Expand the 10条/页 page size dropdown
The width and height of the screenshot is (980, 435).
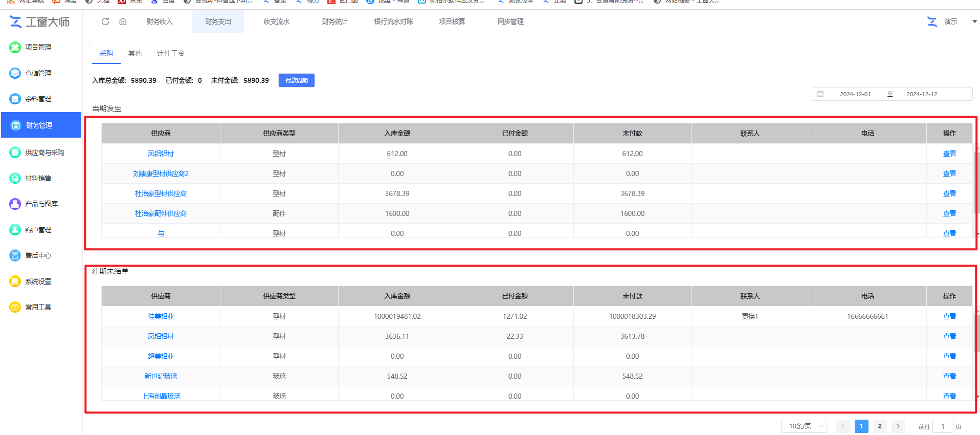804,426
